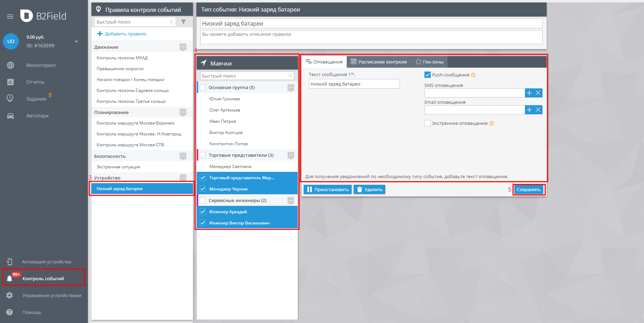Click the rule description text area
This screenshot has width=644, height=323.
(x=371, y=37)
